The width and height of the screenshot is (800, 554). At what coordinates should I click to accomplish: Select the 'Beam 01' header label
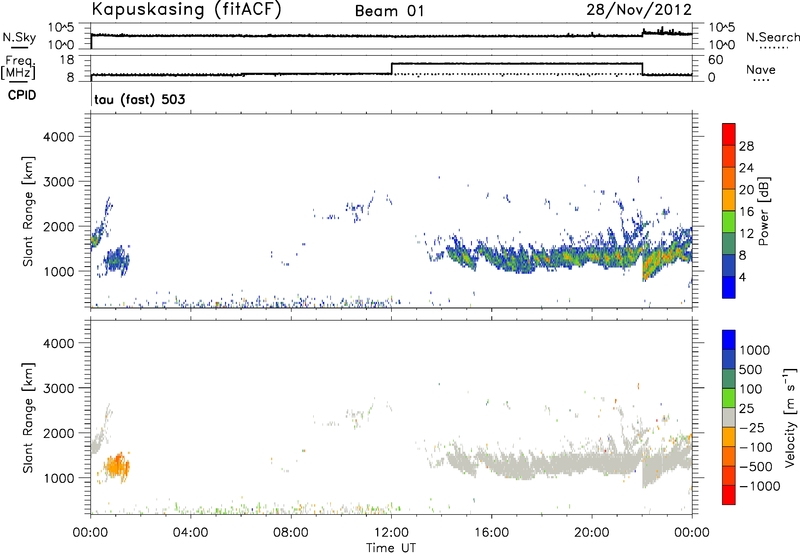(390, 11)
